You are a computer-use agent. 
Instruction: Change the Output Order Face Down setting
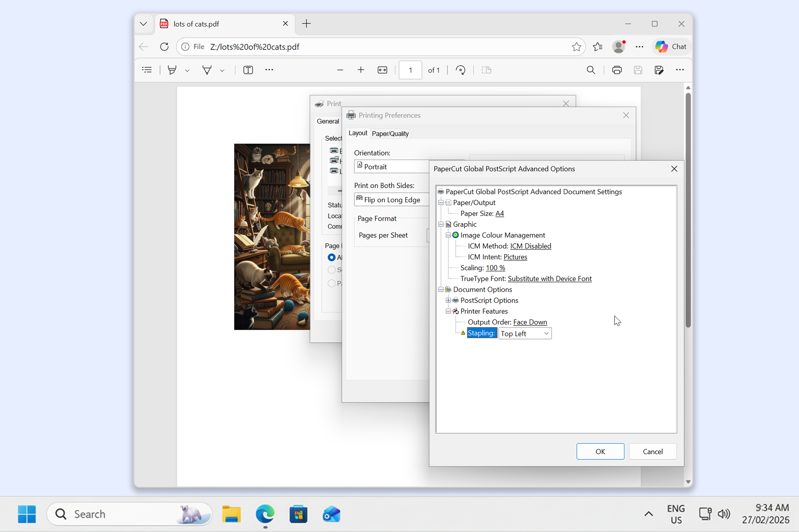pos(530,322)
